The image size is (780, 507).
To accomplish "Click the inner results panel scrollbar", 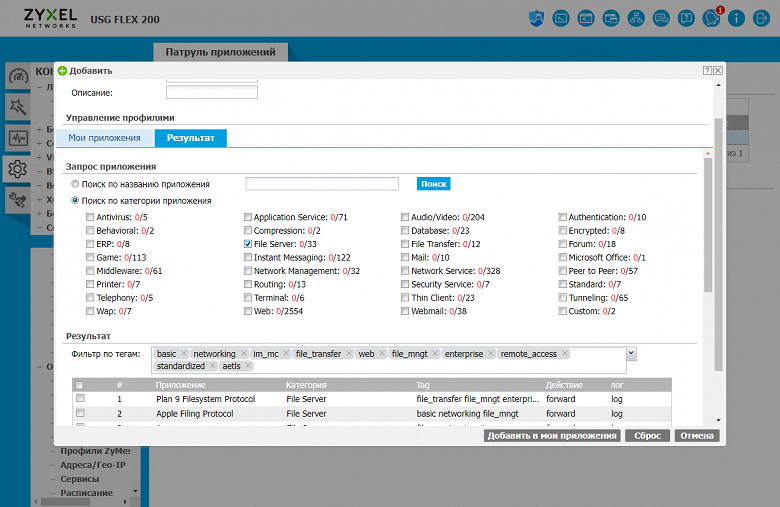I will 708,224.
